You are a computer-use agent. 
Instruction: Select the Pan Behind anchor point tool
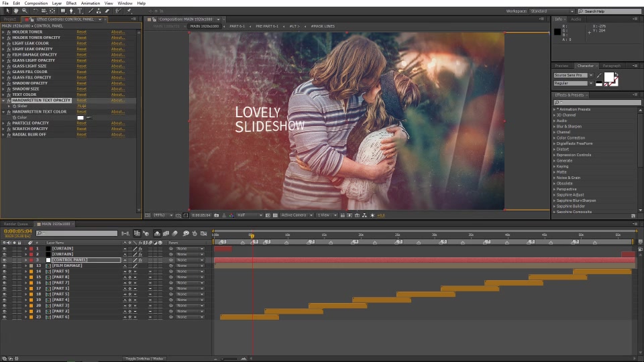(x=52, y=11)
